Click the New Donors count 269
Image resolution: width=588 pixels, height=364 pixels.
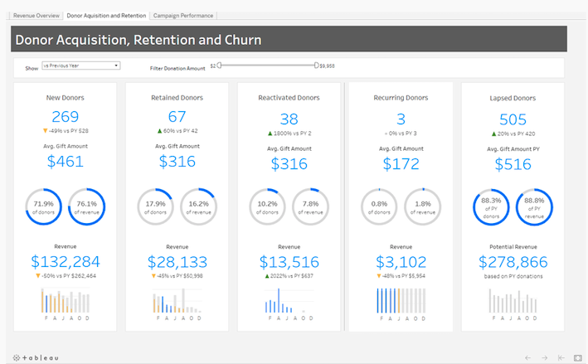click(x=65, y=117)
